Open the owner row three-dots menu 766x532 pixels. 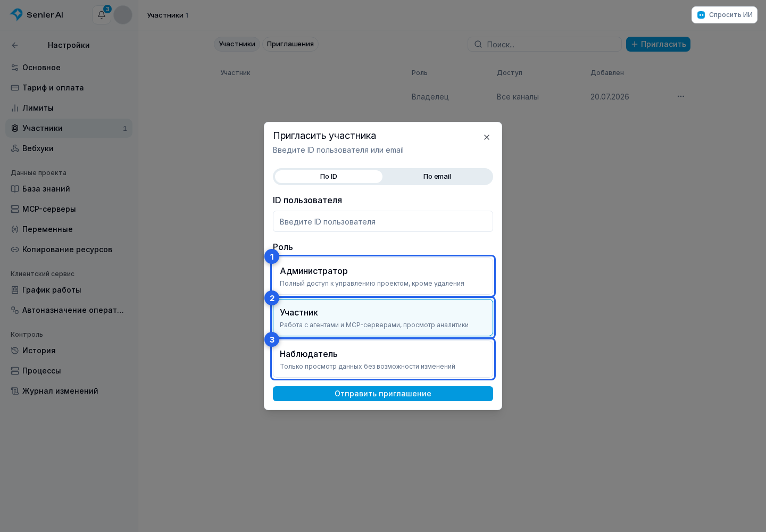point(681,96)
